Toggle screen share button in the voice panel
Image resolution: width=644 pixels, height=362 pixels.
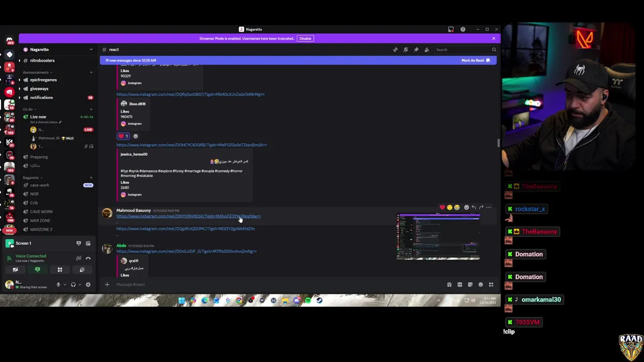[37, 270]
